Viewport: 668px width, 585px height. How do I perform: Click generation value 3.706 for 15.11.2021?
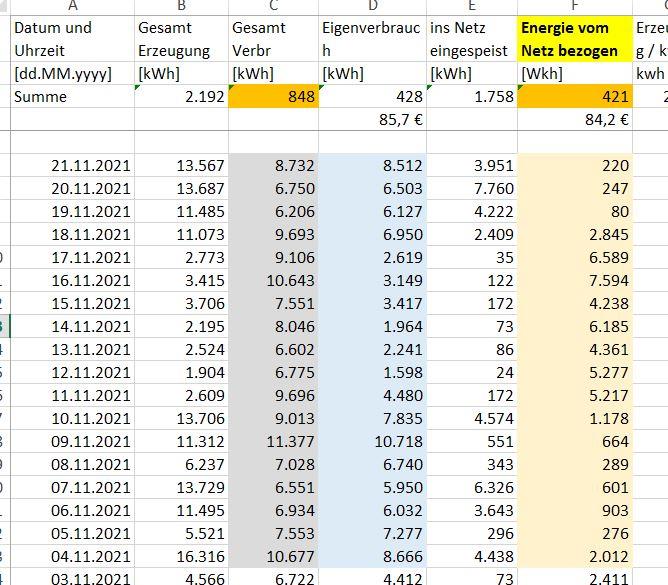pyautogui.click(x=181, y=303)
